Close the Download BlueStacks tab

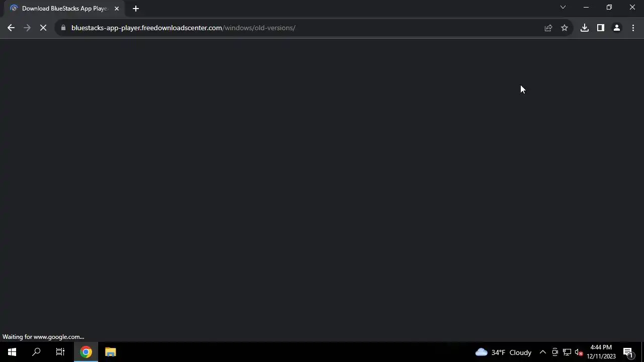(x=117, y=9)
